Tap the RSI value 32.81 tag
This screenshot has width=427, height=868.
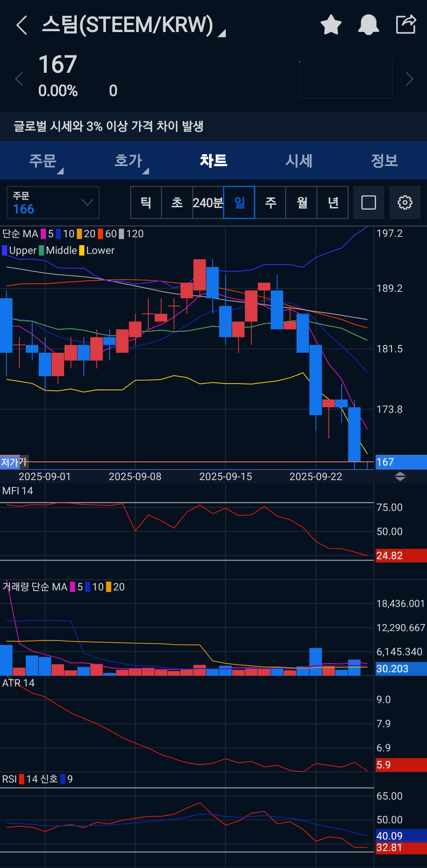(x=401, y=848)
